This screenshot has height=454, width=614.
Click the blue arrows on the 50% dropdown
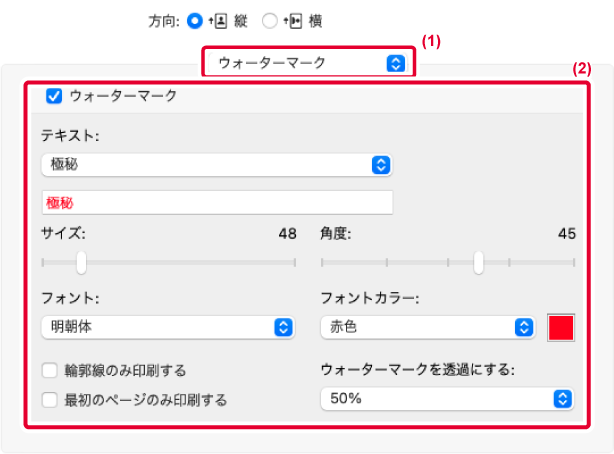[562, 399]
